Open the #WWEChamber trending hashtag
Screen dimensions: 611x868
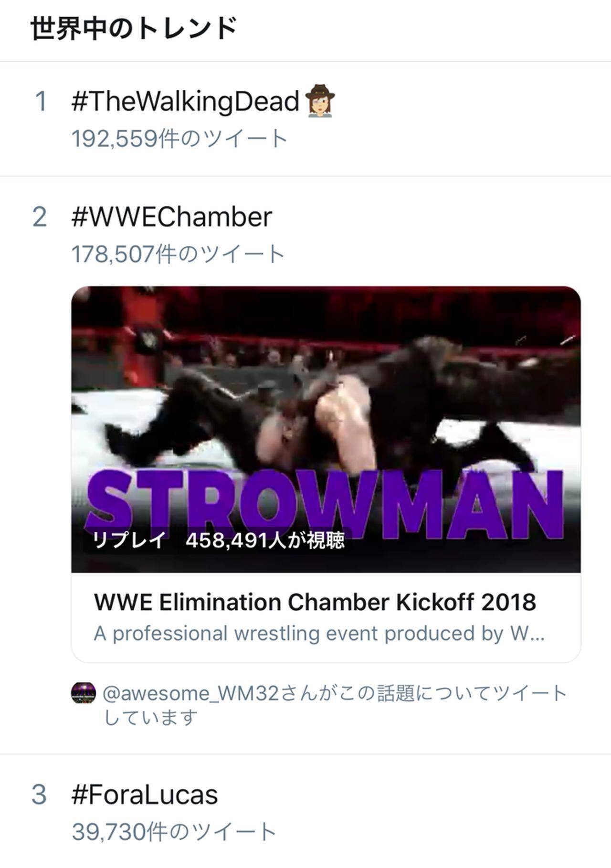(x=171, y=217)
